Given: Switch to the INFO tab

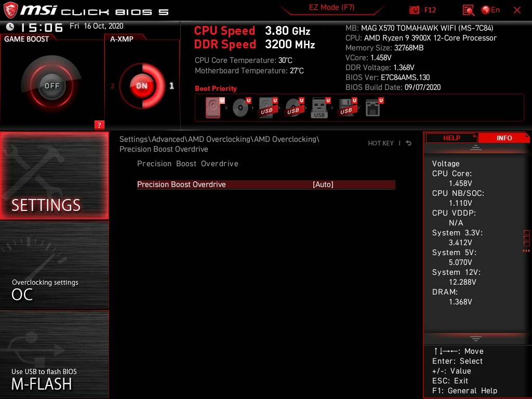Looking at the screenshot, I should (504, 138).
